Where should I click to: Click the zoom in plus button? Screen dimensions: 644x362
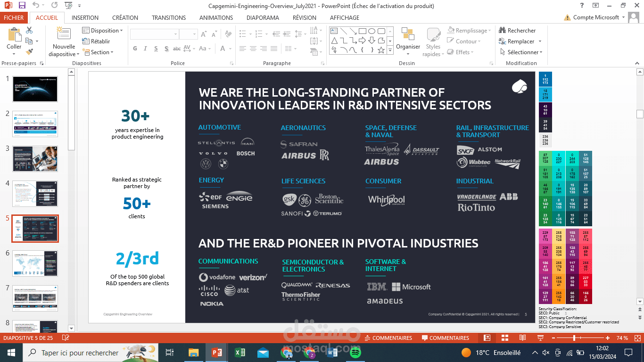[x=608, y=338]
